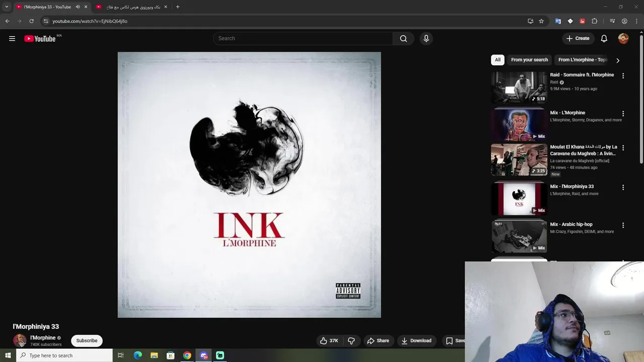
Task: Open the Raid - Sommaire ft. l'Morphine title
Action: (582, 75)
